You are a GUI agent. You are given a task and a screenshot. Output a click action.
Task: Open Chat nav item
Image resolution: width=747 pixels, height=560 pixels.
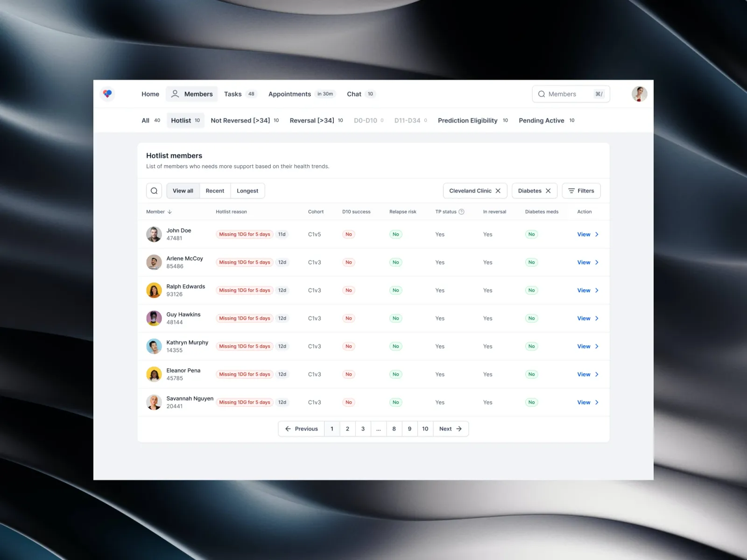tap(361, 94)
